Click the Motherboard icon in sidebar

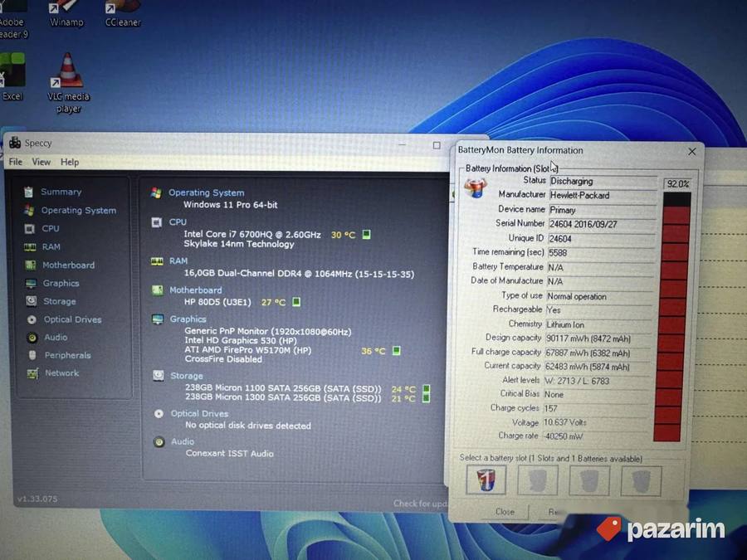click(x=31, y=265)
